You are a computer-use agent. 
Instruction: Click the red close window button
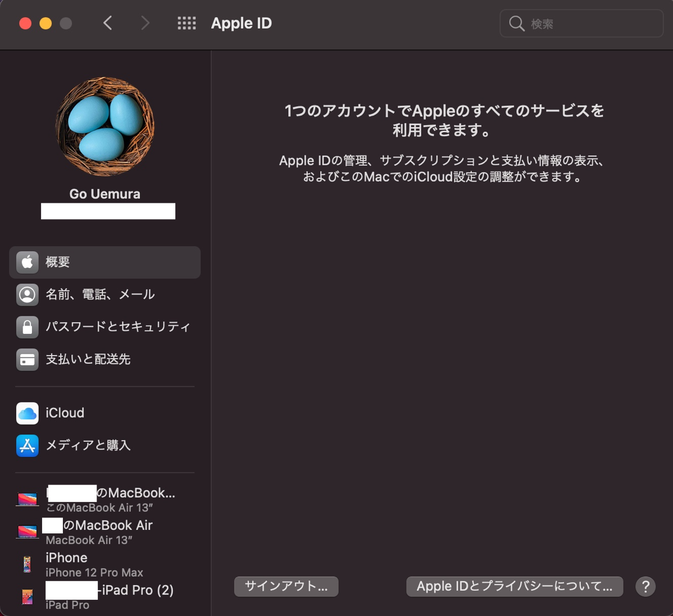(25, 23)
